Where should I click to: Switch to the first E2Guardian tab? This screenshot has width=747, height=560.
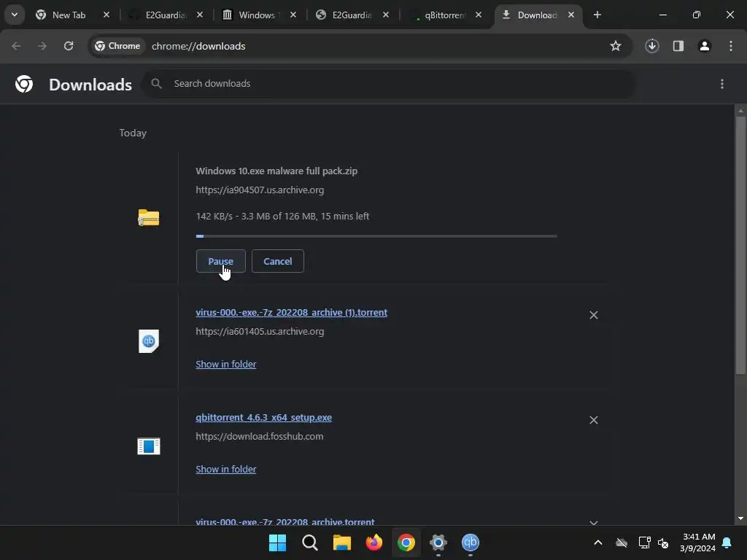[166, 15]
